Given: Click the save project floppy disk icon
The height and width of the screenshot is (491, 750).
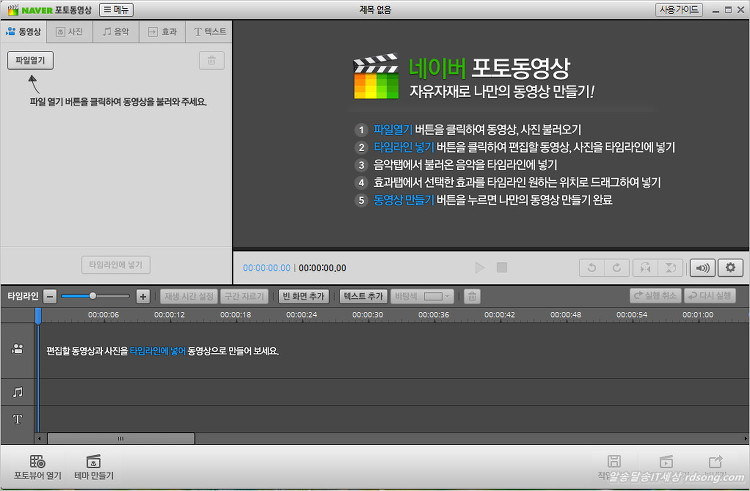Looking at the screenshot, I should click(x=614, y=461).
